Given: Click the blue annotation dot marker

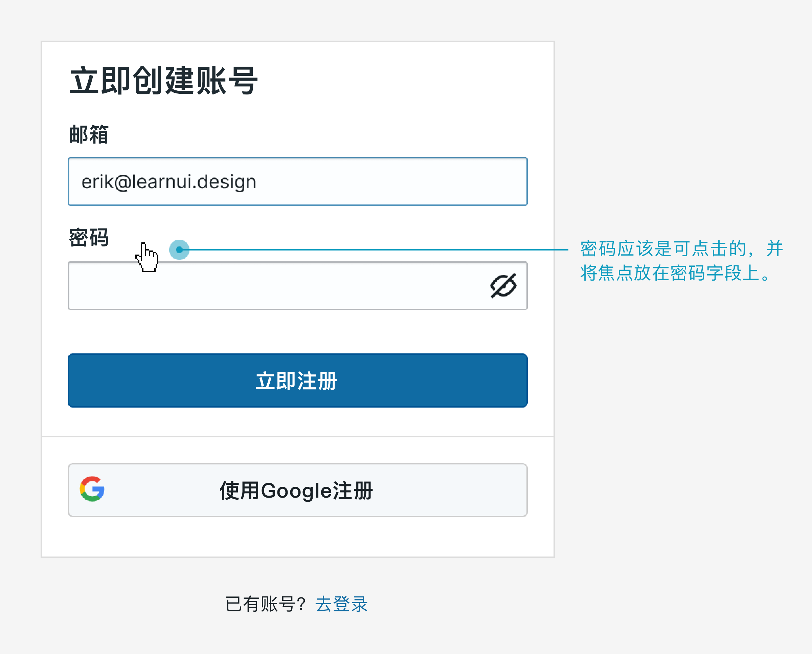Looking at the screenshot, I should (179, 250).
